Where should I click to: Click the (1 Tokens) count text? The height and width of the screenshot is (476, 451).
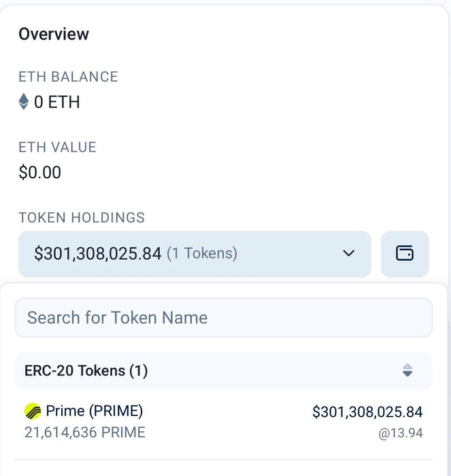[202, 254]
